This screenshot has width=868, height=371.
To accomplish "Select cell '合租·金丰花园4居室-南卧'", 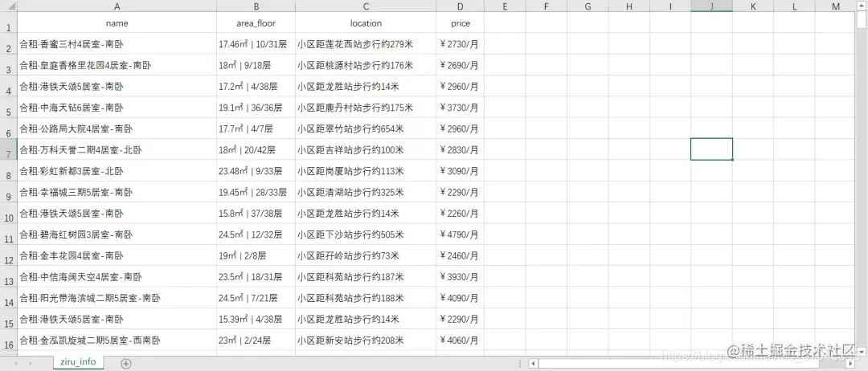I will coord(117,256).
